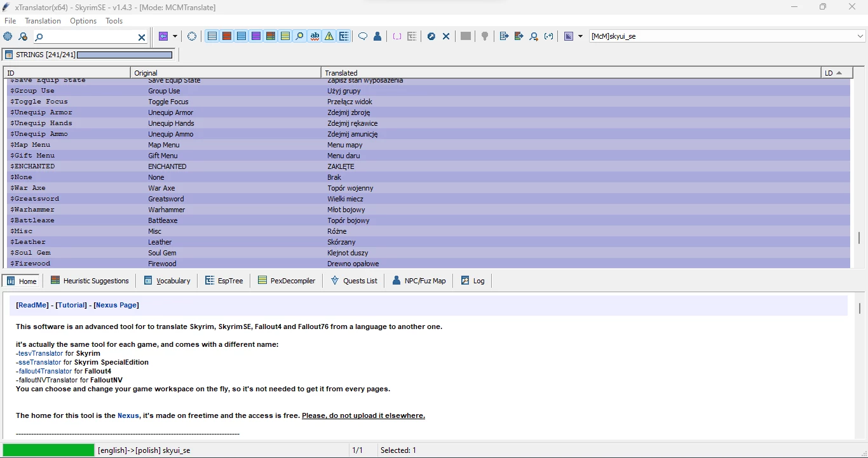Screen dimensions: 868x458
Task: Sort by the Translated column header
Action: pyautogui.click(x=571, y=73)
